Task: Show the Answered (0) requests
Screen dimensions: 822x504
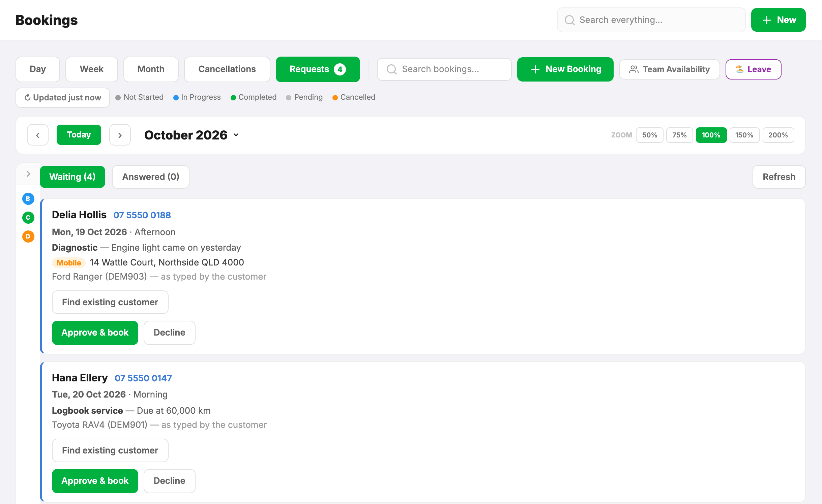Action: 151,177
